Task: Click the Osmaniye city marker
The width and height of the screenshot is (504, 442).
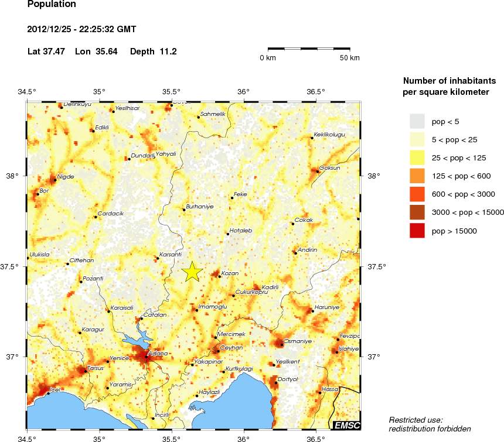Action: (x=281, y=344)
